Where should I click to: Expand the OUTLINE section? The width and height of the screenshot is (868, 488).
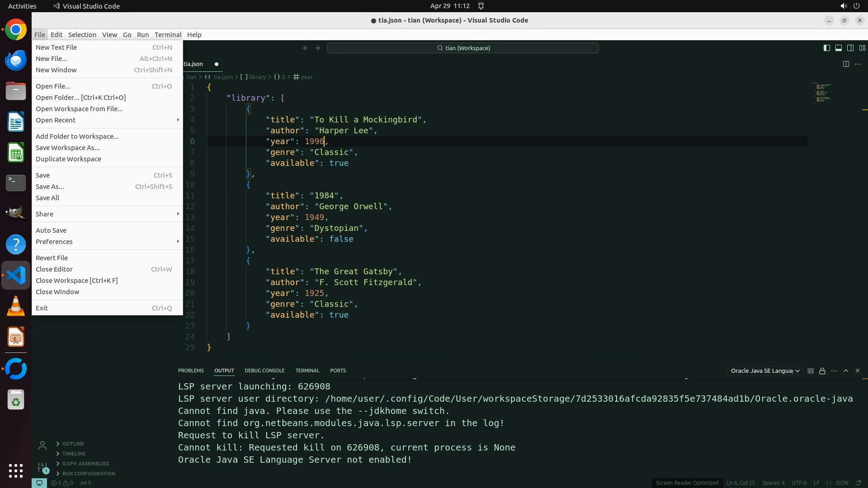pyautogui.click(x=73, y=444)
